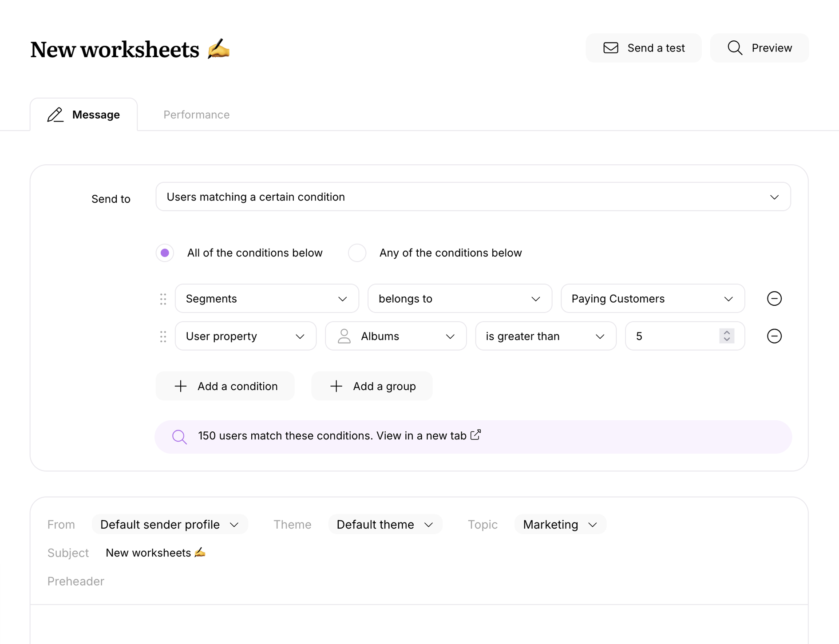Select the Message tab

pos(96,115)
